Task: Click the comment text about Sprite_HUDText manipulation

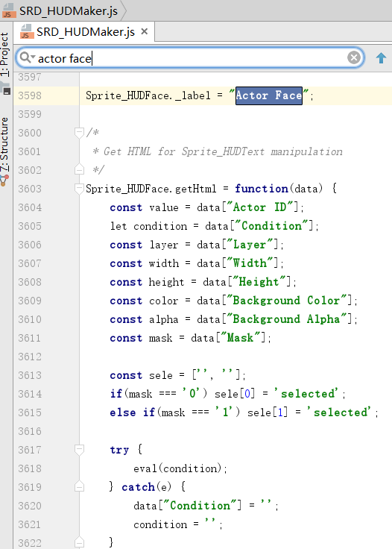Action: click(223, 151)
